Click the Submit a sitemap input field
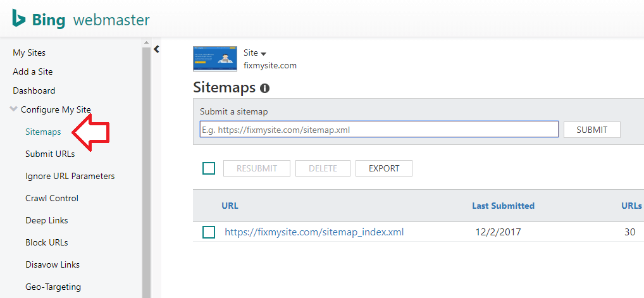 click(x=379, y=130)
